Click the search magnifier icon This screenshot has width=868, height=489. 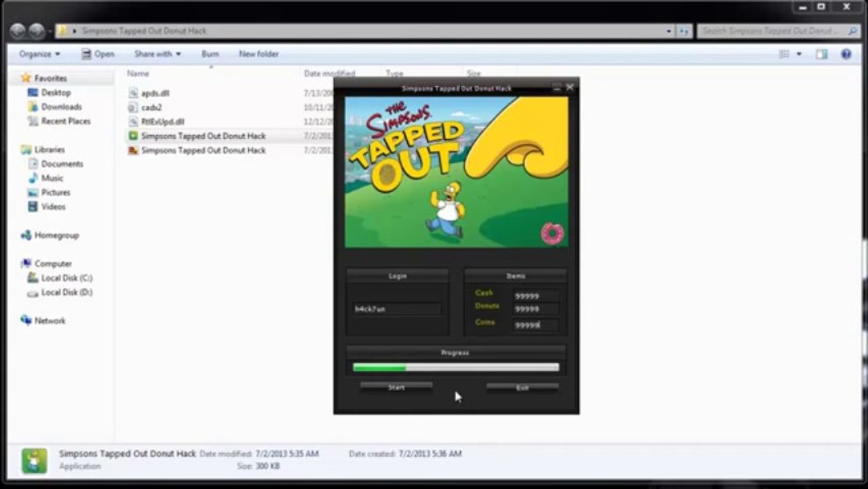tap(852, 31)
